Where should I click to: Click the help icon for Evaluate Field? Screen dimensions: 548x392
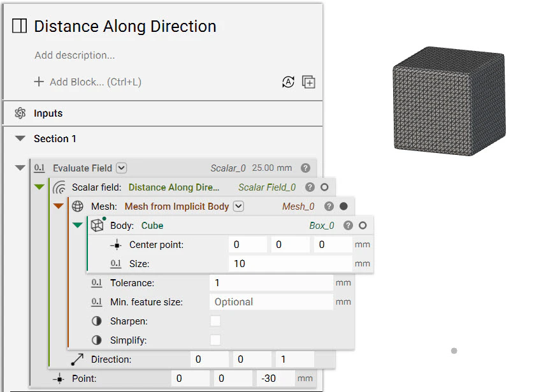click(x=306, y=168)
